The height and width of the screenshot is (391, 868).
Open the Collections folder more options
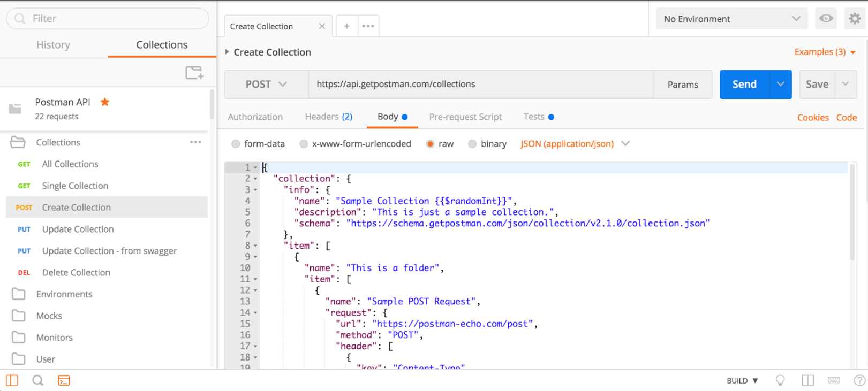coord(195,142)
